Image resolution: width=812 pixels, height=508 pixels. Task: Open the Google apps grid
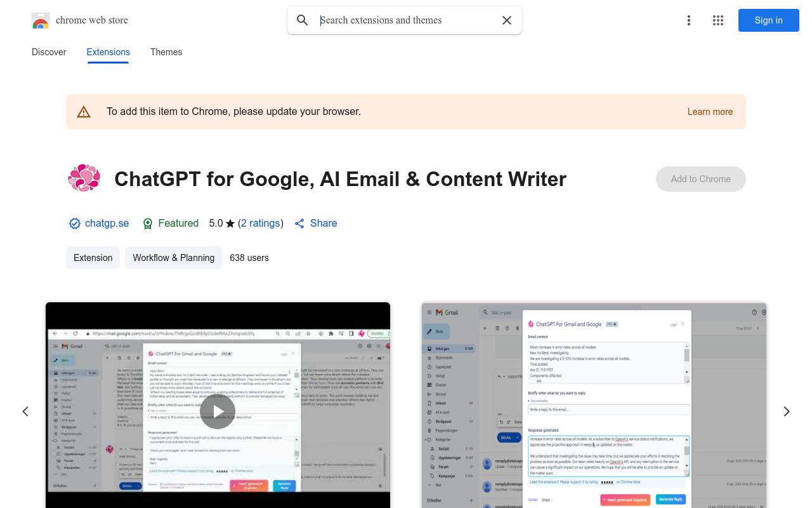tap(718, 20)
